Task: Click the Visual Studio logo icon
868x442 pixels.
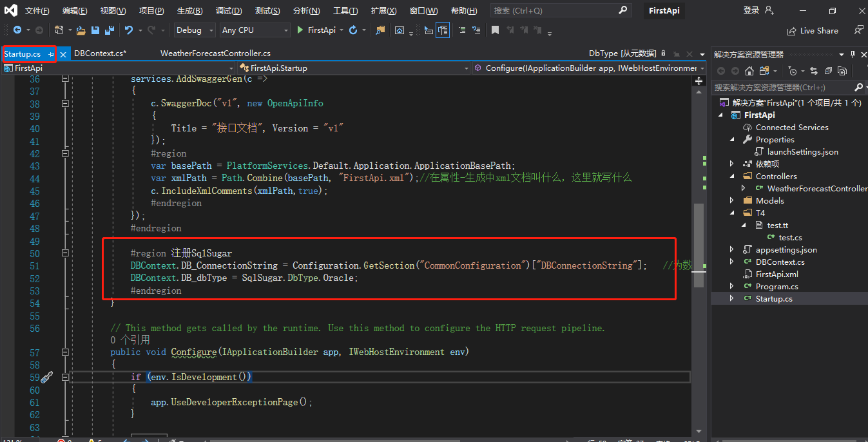Action: 11,10
